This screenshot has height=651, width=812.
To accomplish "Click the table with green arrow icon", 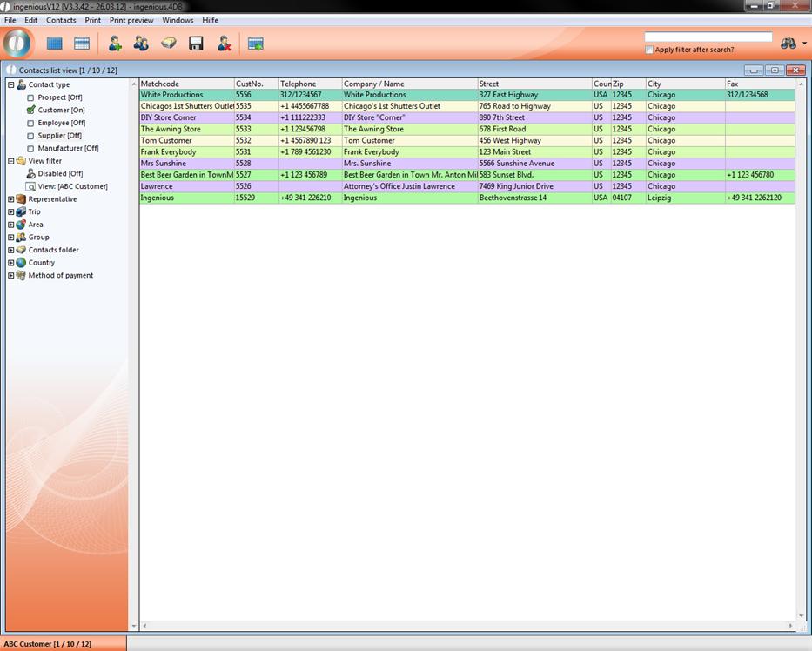I will pyautogui.click(x=255, y=44).
